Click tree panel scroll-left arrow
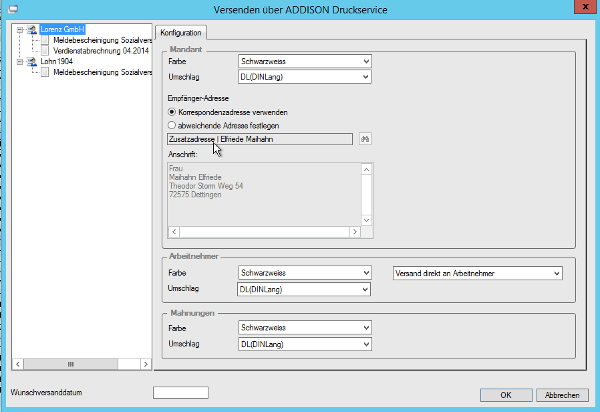 18,364
